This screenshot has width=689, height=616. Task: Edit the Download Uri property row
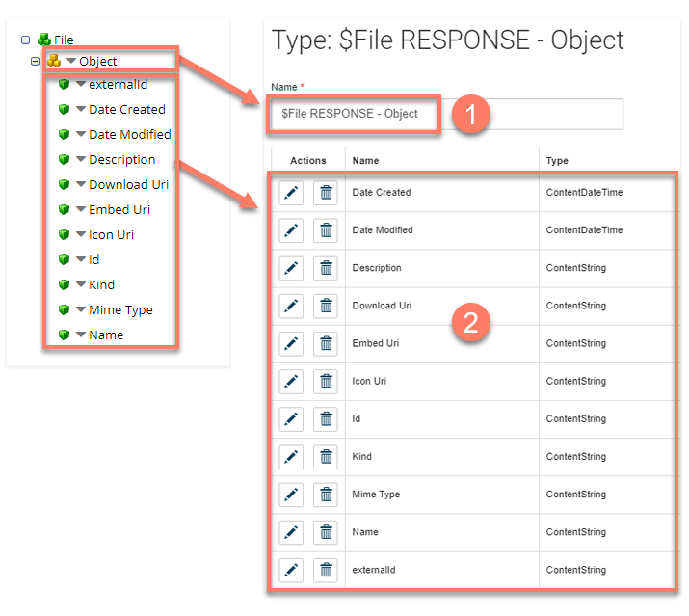(x=291, y=306)
